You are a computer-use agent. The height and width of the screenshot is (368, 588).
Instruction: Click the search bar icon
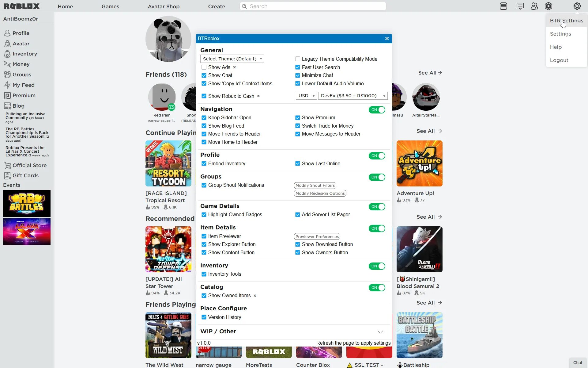coord(245,6)
